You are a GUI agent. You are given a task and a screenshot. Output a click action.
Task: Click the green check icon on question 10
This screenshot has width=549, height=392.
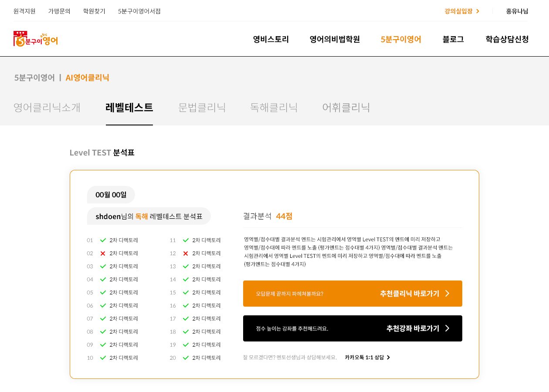pos(103,358)
